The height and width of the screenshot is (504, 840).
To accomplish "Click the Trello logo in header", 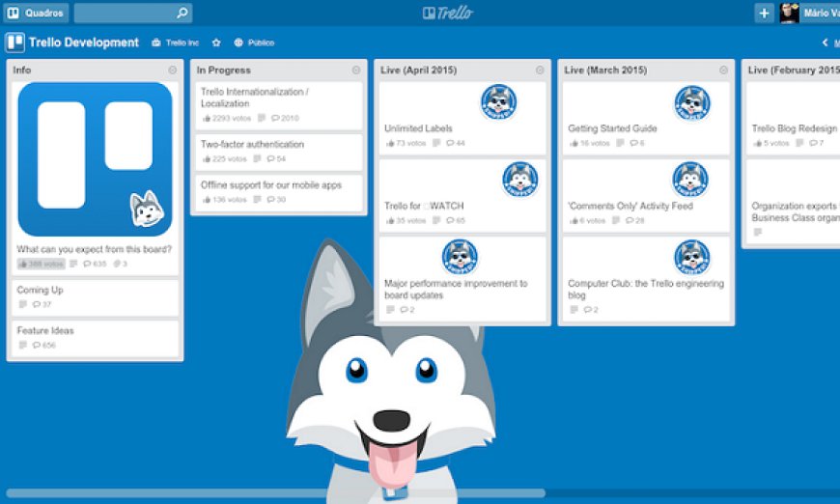I will [447, 13].
